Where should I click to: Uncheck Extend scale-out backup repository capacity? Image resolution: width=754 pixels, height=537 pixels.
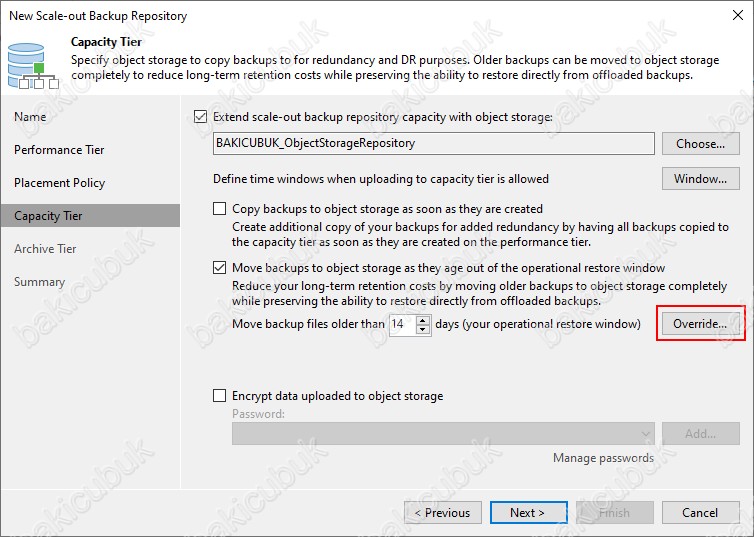click(201, 117)
